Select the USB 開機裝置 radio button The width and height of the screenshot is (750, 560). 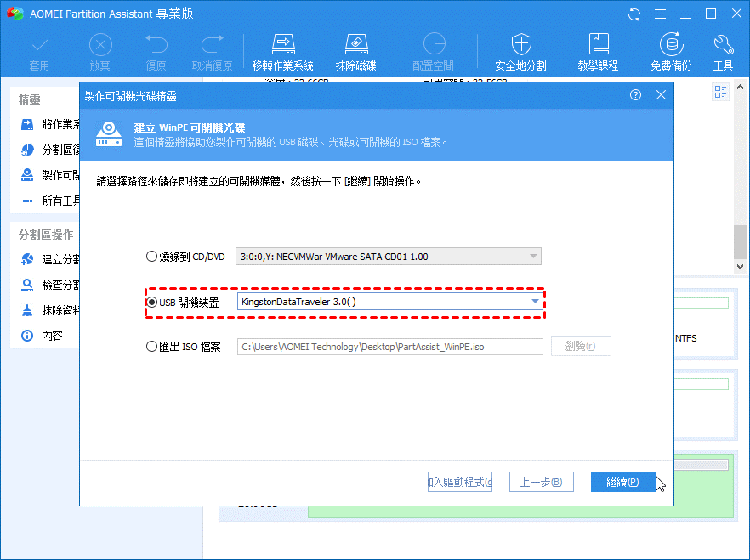pyautogui.click(x=151, y=302)
